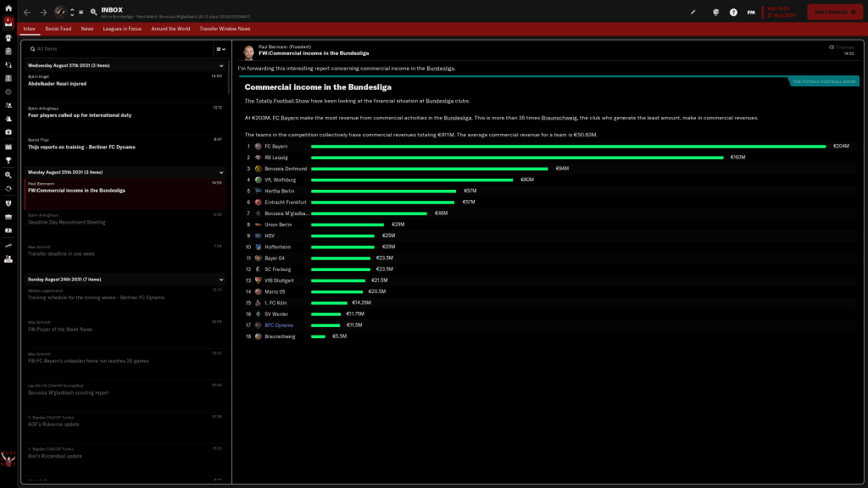Click the Squad shirt icon in sidebar

point(8,38)
